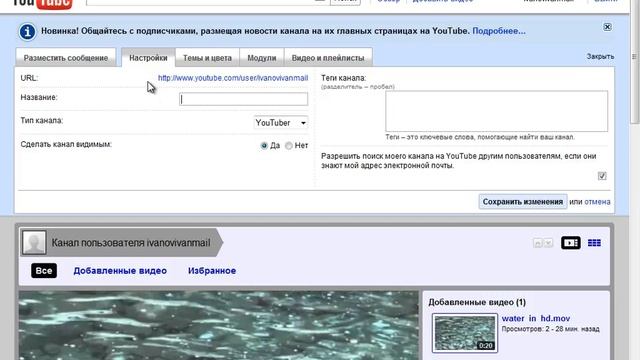Go to "Видео и плейлисты" tab

[328, 58]
